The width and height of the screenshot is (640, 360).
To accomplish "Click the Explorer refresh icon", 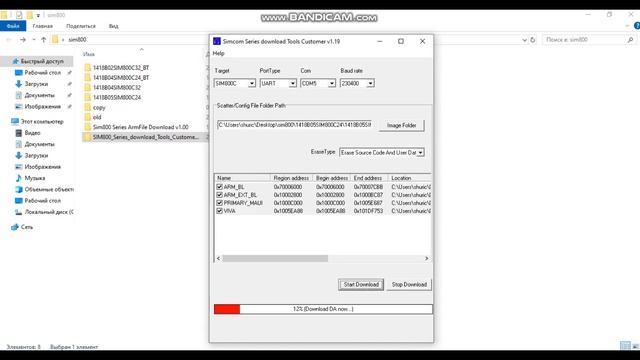I will pyautogui.click(x=533, y=40).
